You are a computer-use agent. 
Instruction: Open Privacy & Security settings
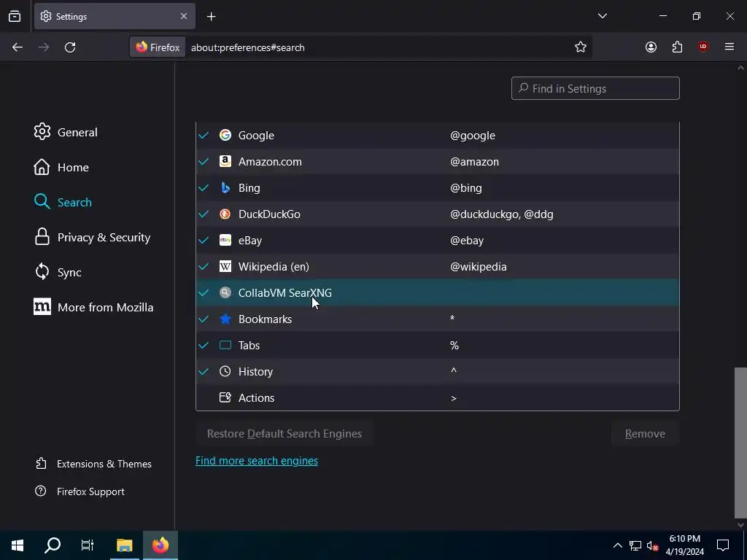(x=92, y=237)
